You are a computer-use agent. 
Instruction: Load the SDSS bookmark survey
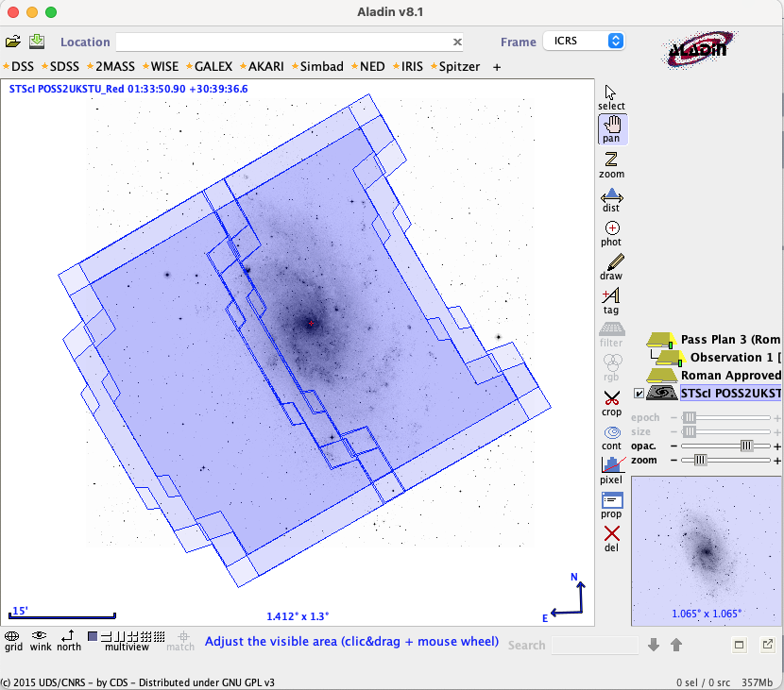pyautogui.click(x=64, y=67)
